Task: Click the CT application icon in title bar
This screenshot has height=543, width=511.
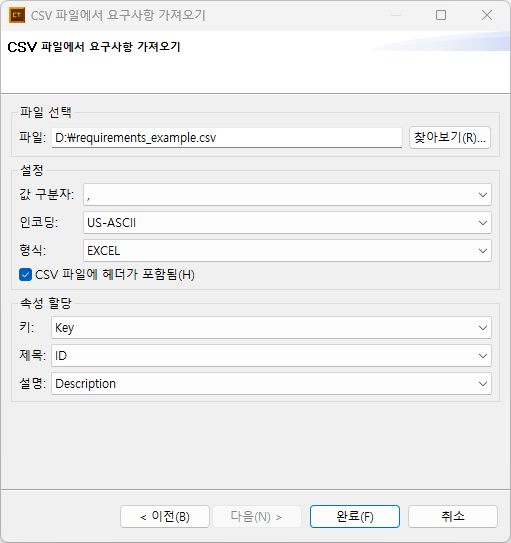Action: (x=17, y=15)
